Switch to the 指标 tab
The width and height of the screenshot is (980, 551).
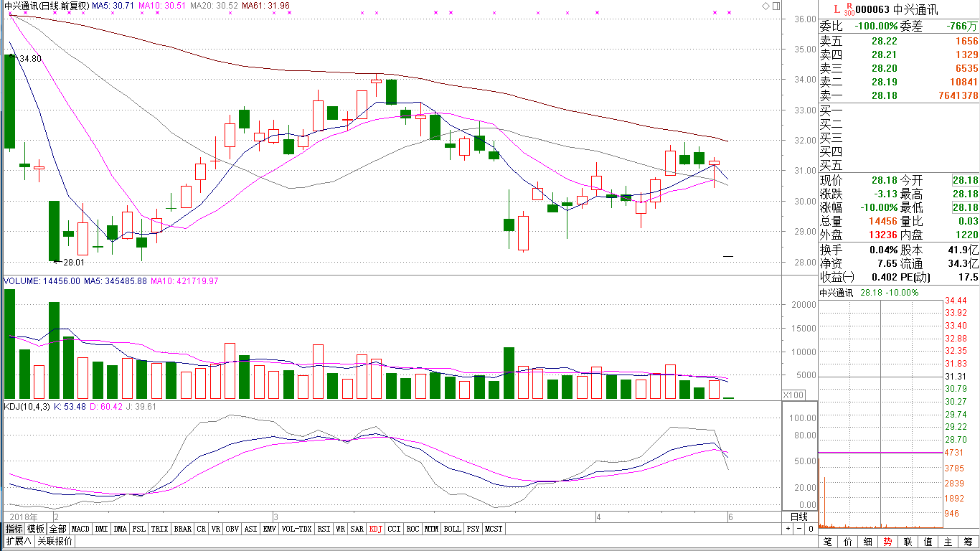pos(15,529)
